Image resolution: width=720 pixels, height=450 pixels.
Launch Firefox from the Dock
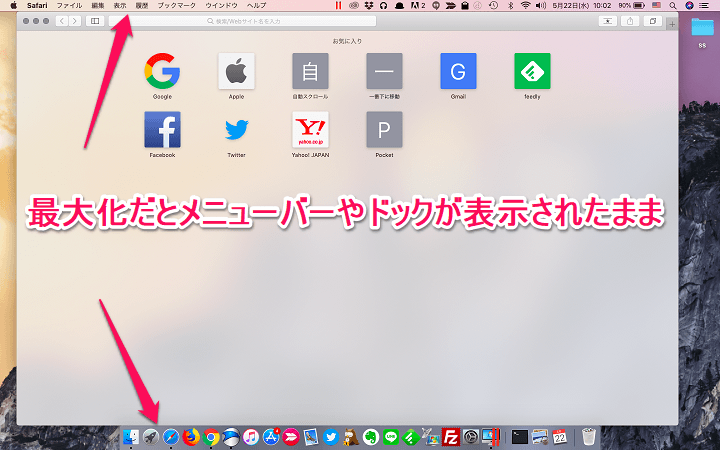tap(191, 437)
